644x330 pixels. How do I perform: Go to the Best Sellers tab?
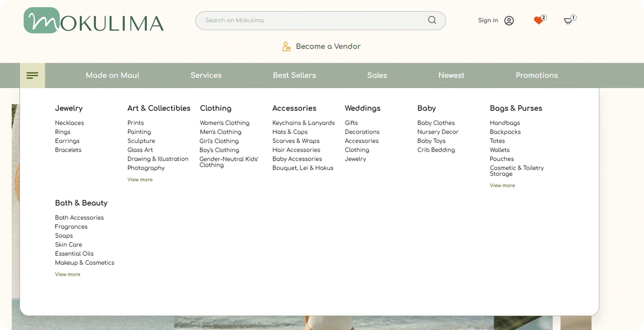(x=294, y=75)
